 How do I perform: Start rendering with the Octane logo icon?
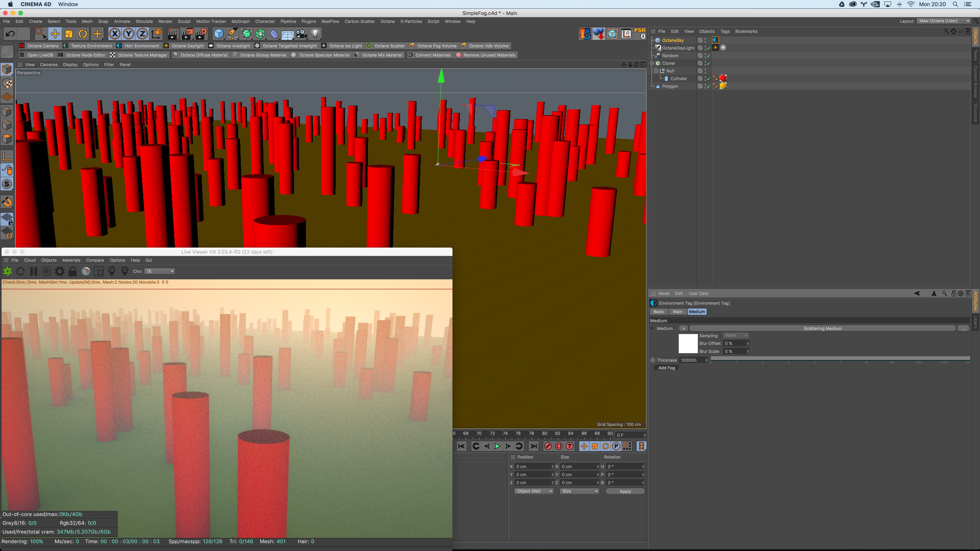8,271
